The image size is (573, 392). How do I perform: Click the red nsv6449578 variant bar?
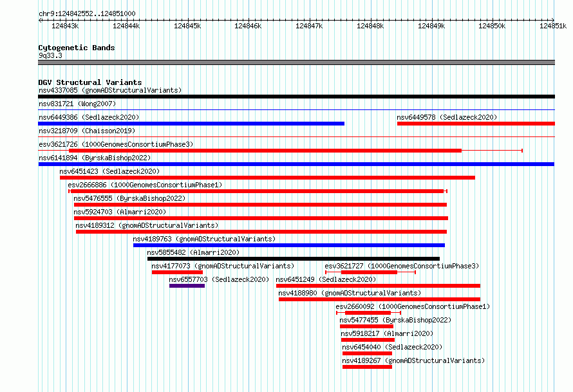click(476, 124)
